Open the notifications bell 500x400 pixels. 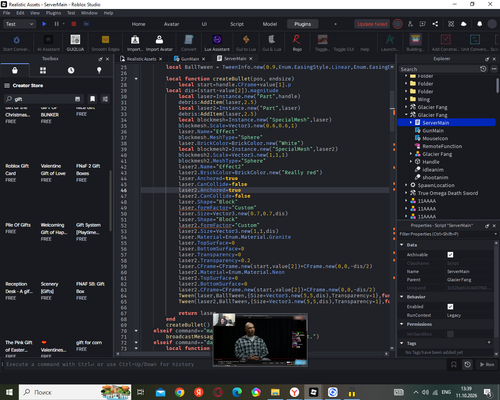tap(479, 24)
